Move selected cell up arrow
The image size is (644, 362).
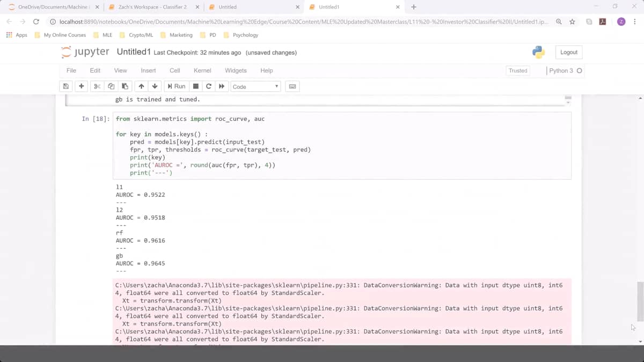141,86
